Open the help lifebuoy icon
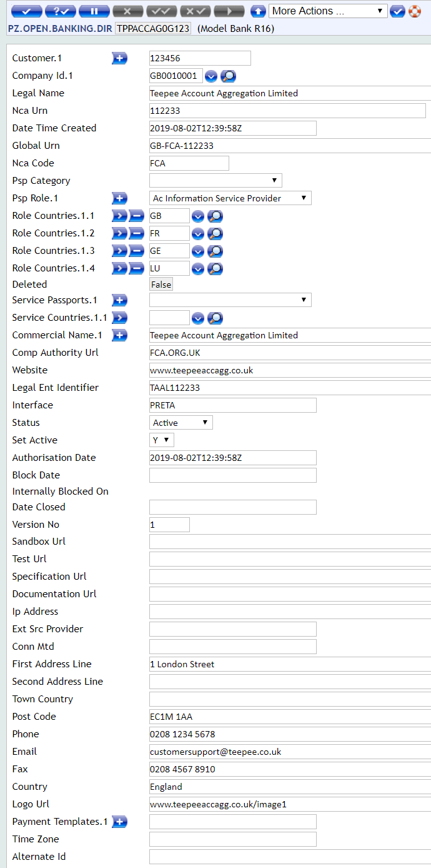The height and width of the screenshot is (868, 431). [415, 11]
